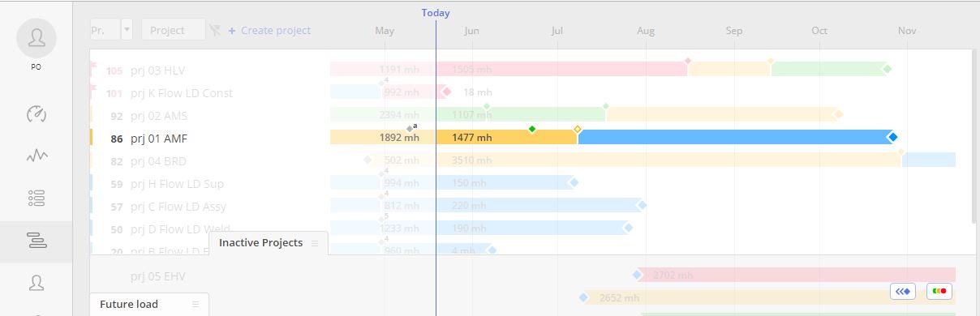The width and height of the screenshot is (980, 316).
Task: Switch to the Future load tab
Action: 129,305
